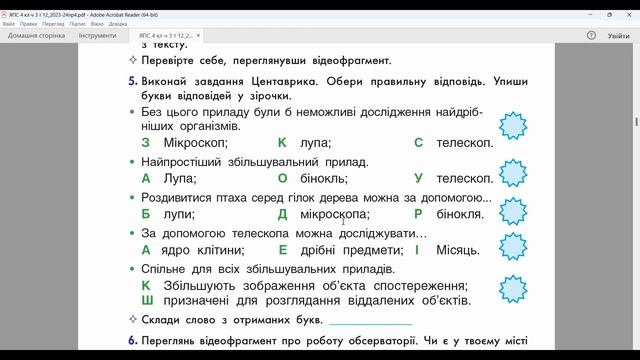
Task: Click the text Перевірте себе, переглянувши відеофрагмент
Action: tap(266, 60)
